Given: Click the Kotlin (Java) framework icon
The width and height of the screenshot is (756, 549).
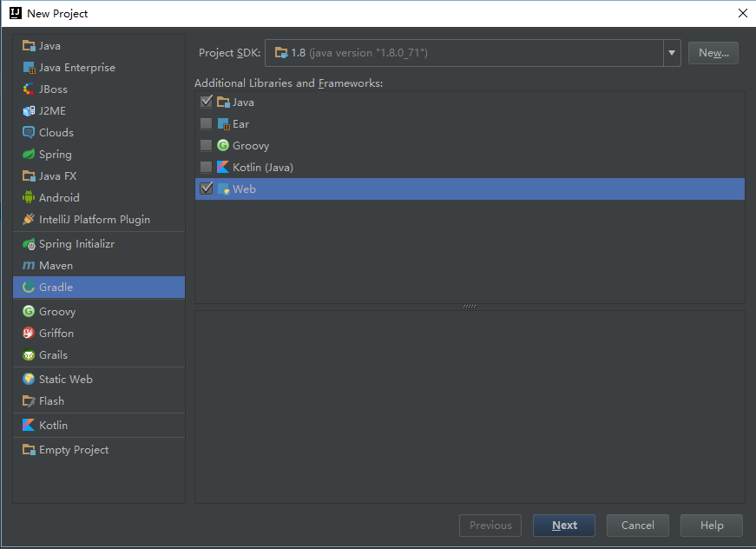Looking at the screenshot, I should tap(223, 167).
